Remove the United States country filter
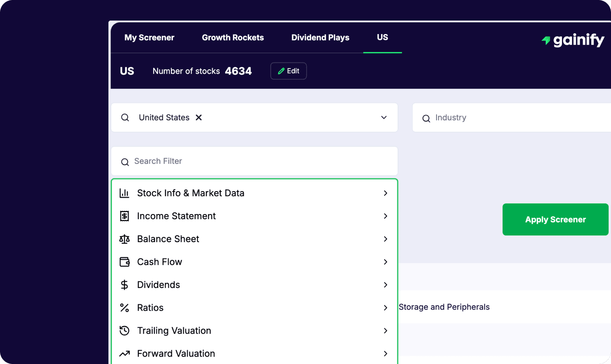Viewport: 611px width, 364px height. pos(199,118)
